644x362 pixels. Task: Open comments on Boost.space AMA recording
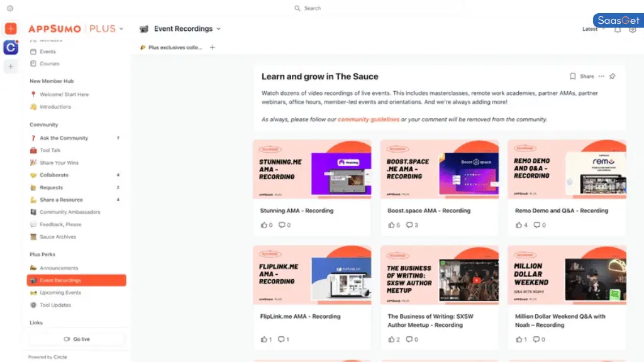tap(409, 225)
